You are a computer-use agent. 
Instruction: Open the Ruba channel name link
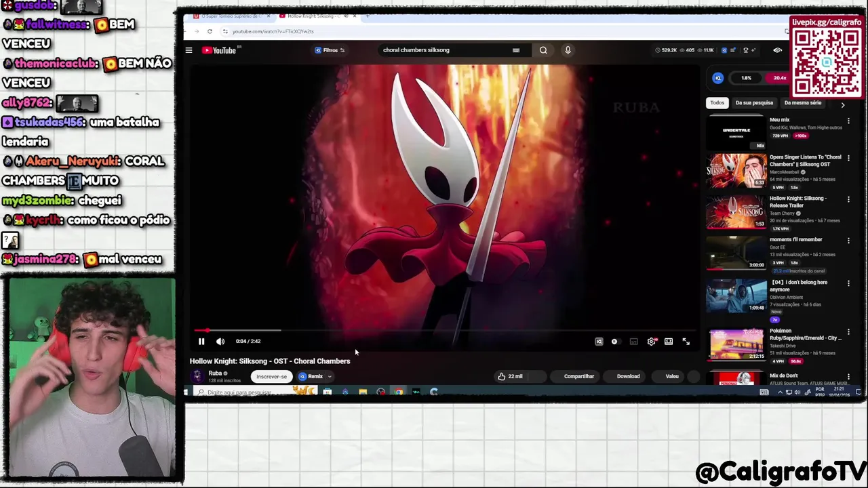(x=215, y=373)
